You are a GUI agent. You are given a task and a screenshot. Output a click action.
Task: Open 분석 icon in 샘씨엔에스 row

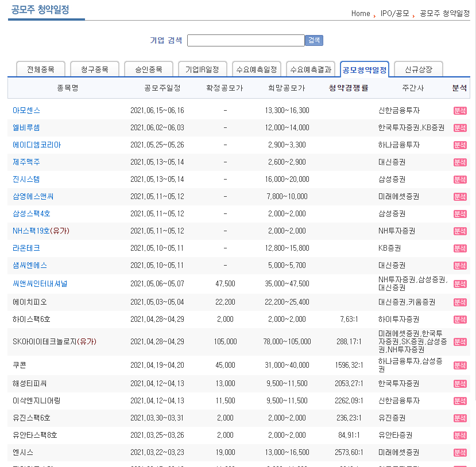(460, 266)
